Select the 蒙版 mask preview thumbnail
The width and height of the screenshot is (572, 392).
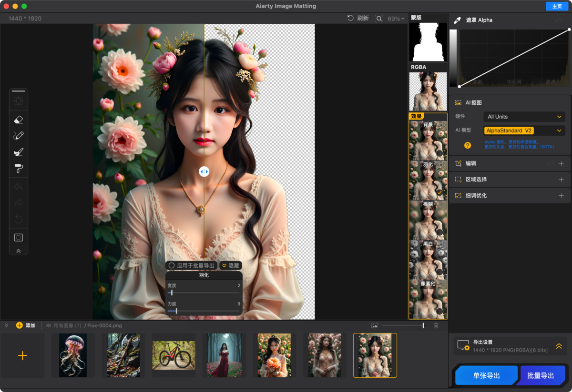pyautogui.click(x=428, y=42)
